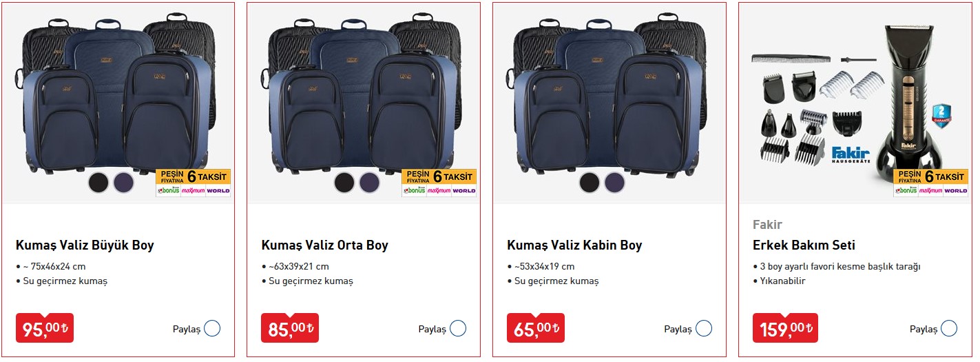The height and width of the screenshot is (362, 980).
Task: Toggle Paylaş circle for Kumaş Valiz Orta Boy
Action: (x=458, y=328)
